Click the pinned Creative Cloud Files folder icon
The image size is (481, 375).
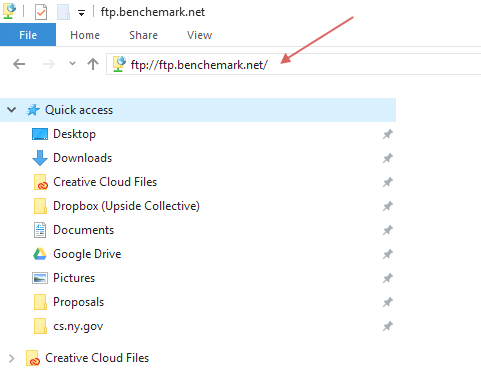point(41,182)
